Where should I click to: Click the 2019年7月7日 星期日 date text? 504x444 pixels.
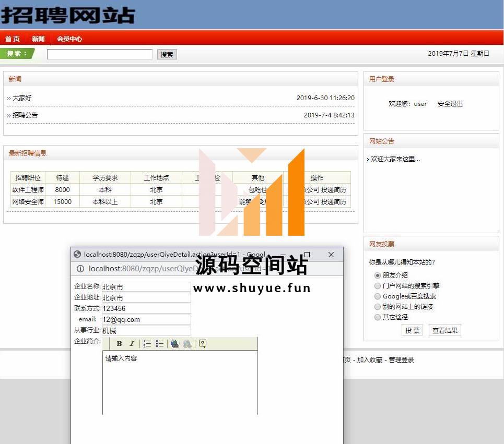tap(459, 54)
